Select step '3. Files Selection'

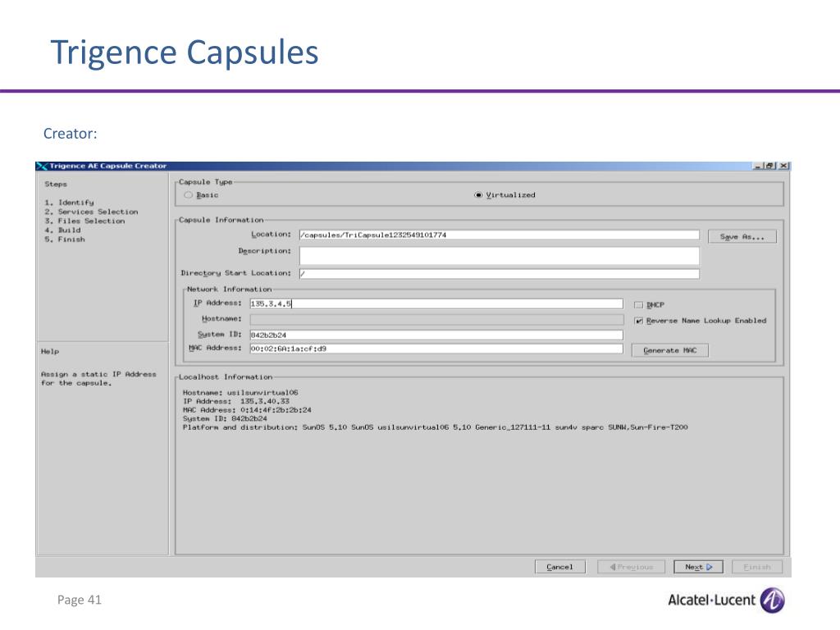(x=84, y=221)
